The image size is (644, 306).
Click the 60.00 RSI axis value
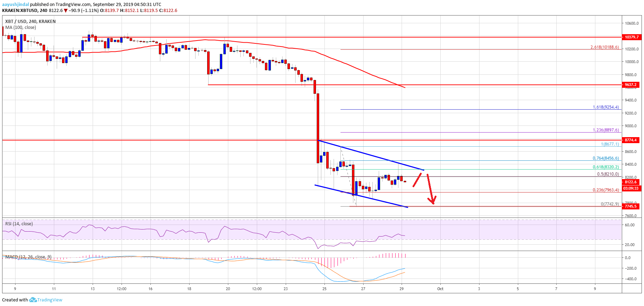630,225
